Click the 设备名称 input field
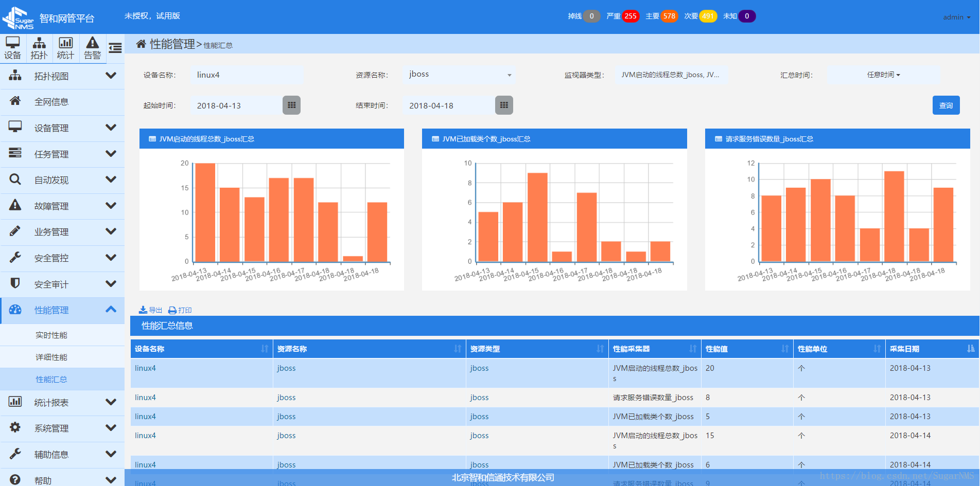This screenshot has width=980, height=486. (x=246, y=75)
